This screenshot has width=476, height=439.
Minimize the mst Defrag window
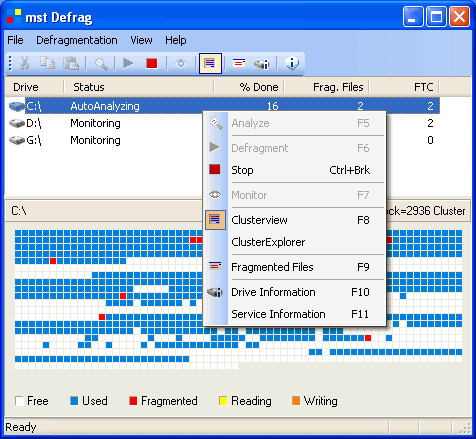click(x=413, y=16)
